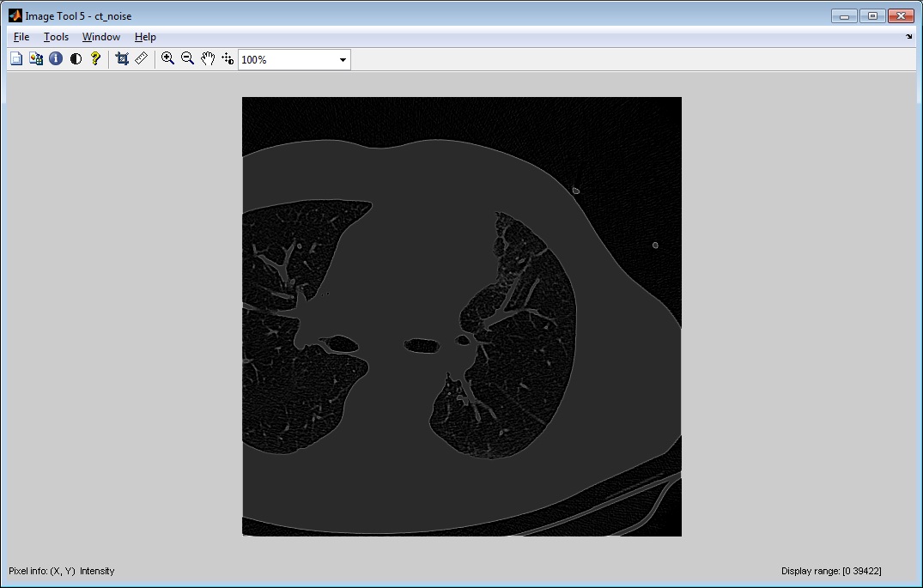Open the Image Information panel
The image size is (923, 588).
(x=55, y=58)
